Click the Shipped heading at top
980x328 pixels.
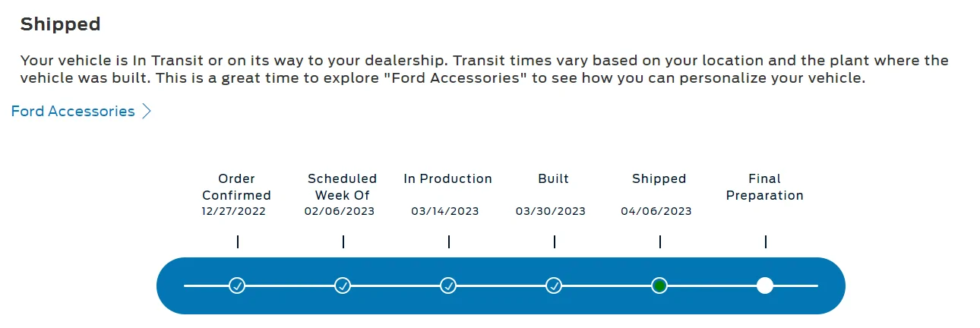61,24
